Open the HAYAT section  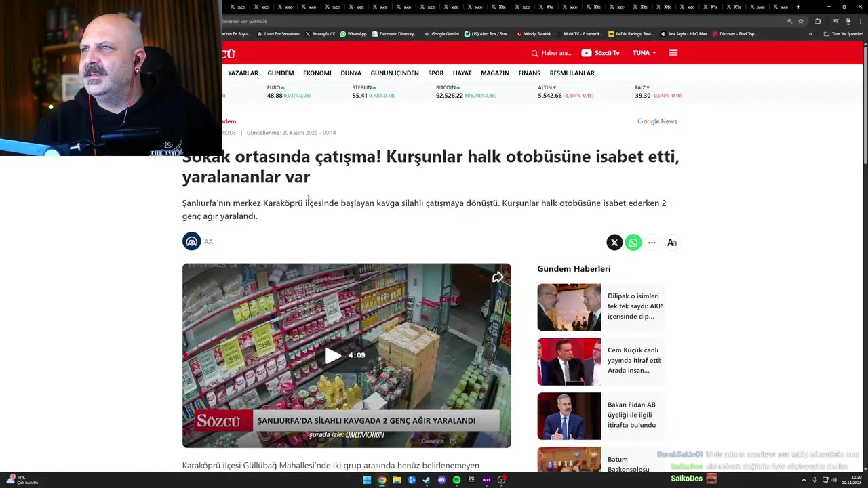[462, 73]
